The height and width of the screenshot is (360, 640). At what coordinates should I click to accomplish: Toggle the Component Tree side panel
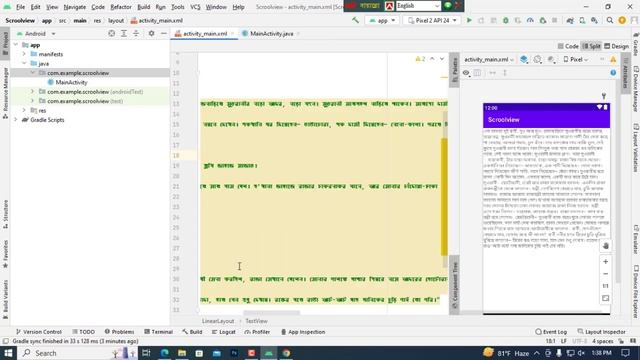[x=454, y=285]
